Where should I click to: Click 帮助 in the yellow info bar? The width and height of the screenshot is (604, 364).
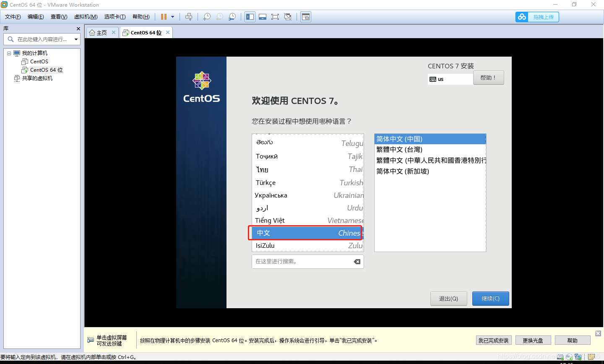pyautogui.click(x=572, y=341)
